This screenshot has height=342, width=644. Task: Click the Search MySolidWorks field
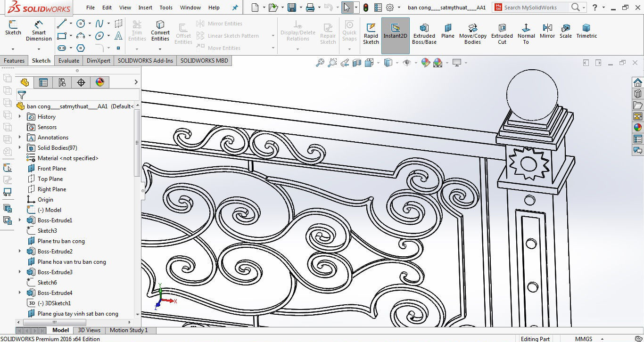pyautogui.click(x=536, y=8)
